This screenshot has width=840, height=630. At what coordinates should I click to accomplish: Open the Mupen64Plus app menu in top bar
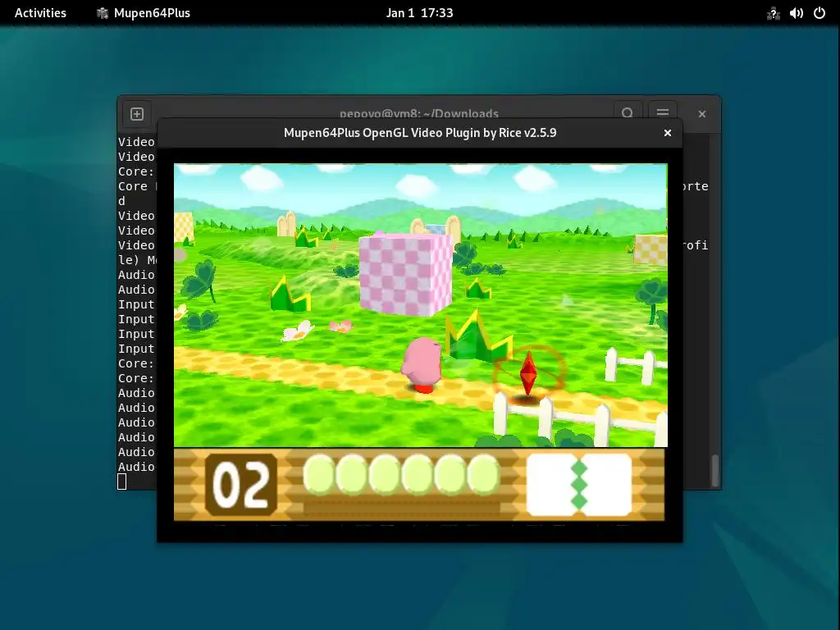point(144,13)
